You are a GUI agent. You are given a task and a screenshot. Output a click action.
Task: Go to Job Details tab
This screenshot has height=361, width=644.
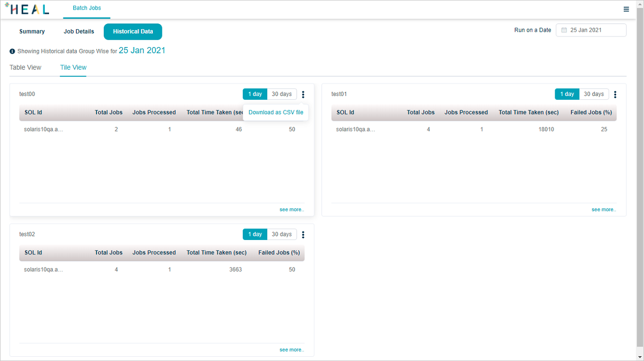(x=79, y=32)
